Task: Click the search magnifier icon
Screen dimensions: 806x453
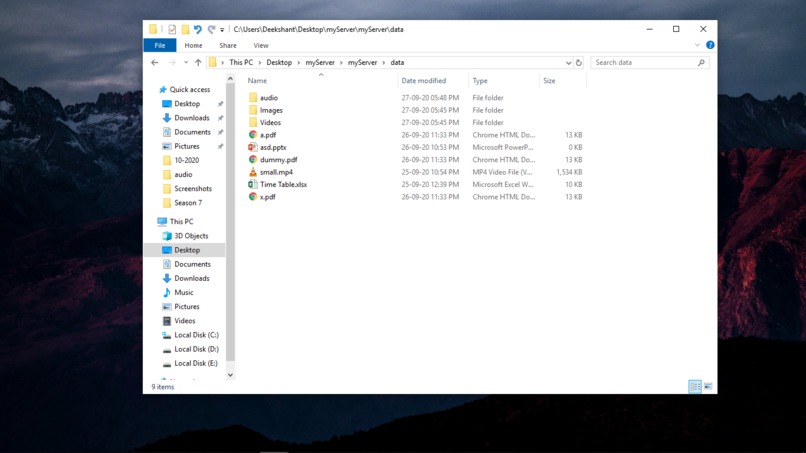Action: tap(701, 62)
